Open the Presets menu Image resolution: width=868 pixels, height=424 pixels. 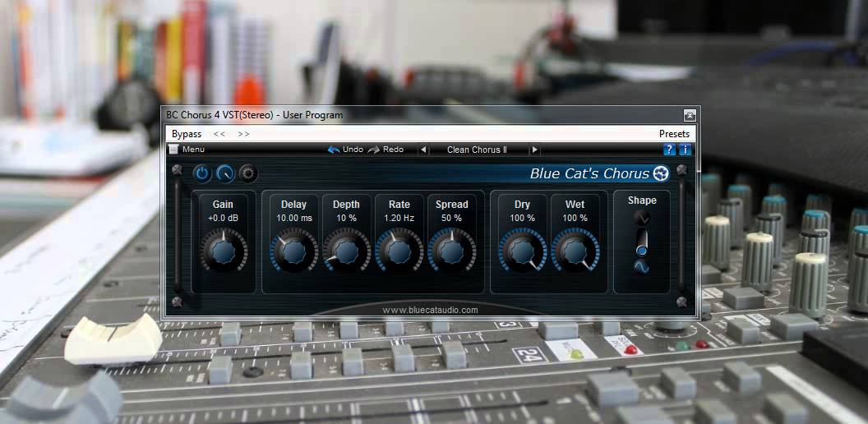674,134
